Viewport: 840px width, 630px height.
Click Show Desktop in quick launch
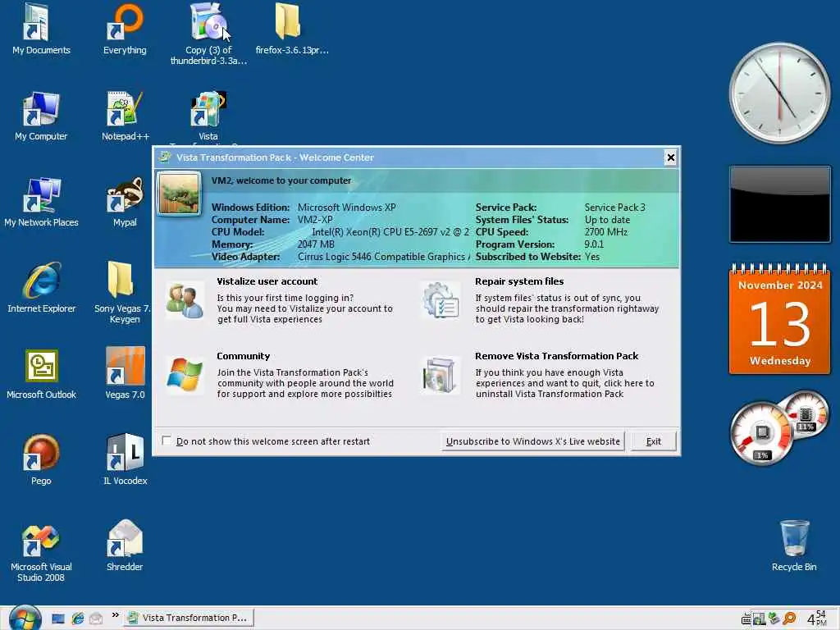58,619
